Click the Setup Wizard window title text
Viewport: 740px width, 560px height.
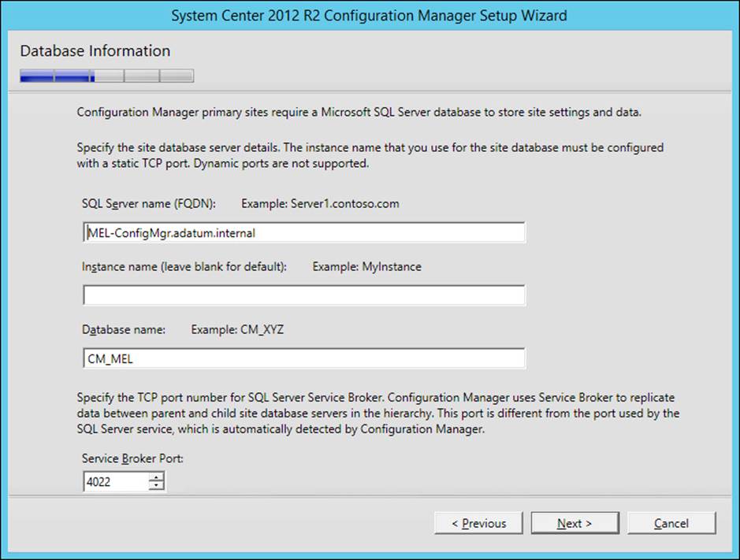(x=369, y=16)
